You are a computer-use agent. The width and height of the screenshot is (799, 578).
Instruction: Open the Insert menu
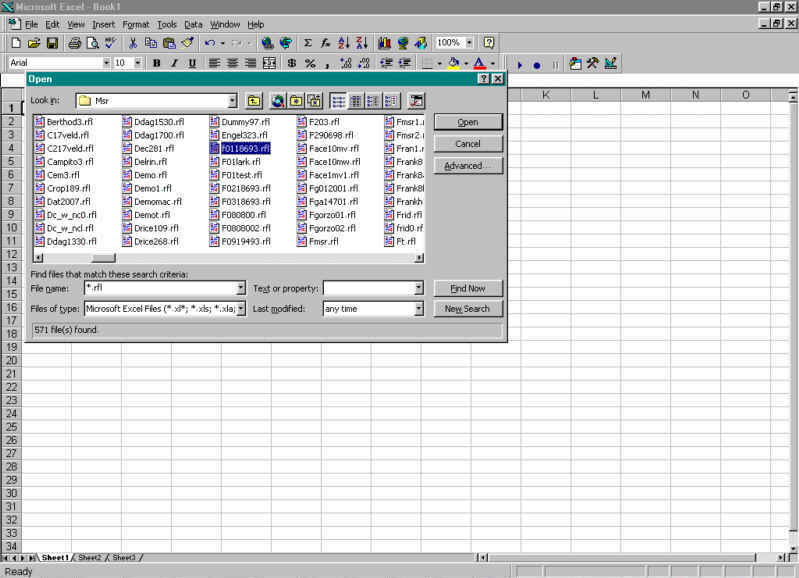point(103,24)
